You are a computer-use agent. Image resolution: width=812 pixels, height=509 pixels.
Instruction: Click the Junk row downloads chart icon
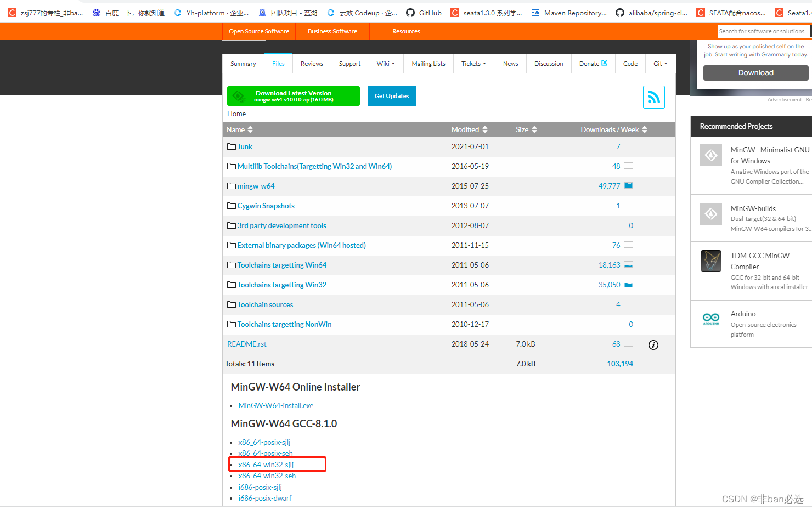[629, 146]
